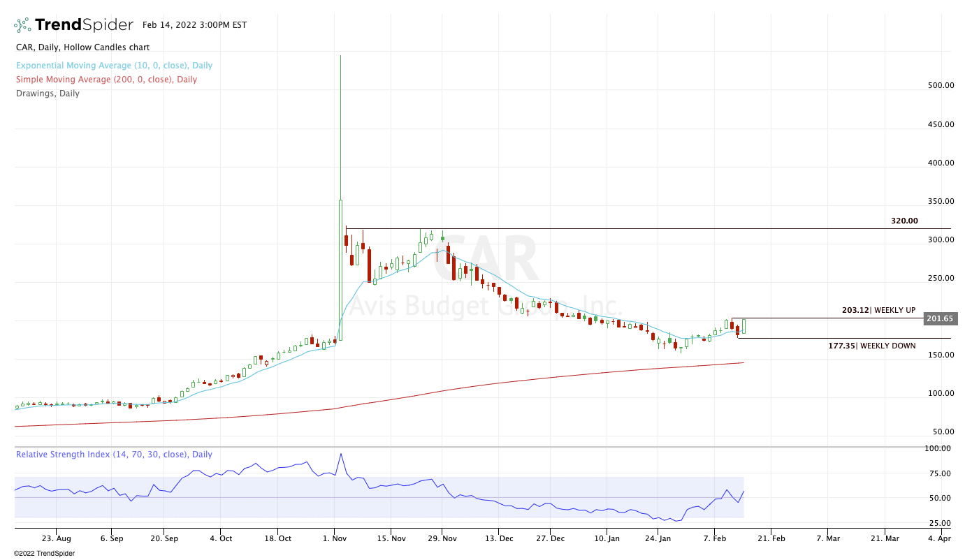Click the 500.00 price axis label
972x560 pixels.
941,86
